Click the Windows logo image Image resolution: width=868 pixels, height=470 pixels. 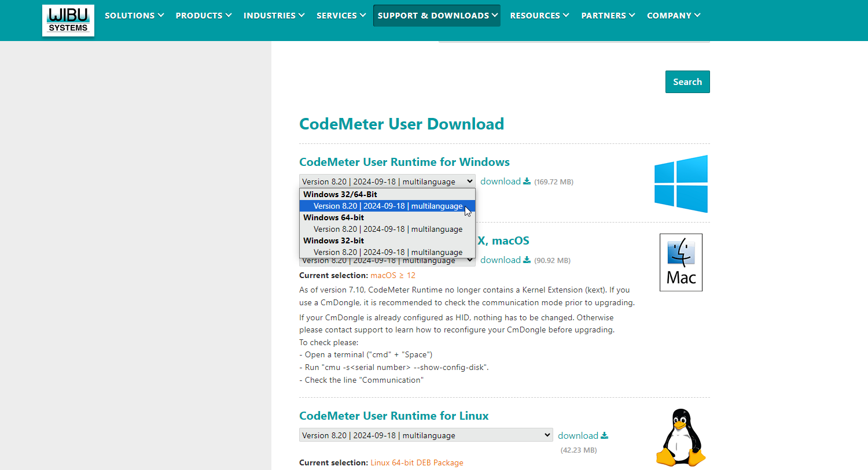681,184
